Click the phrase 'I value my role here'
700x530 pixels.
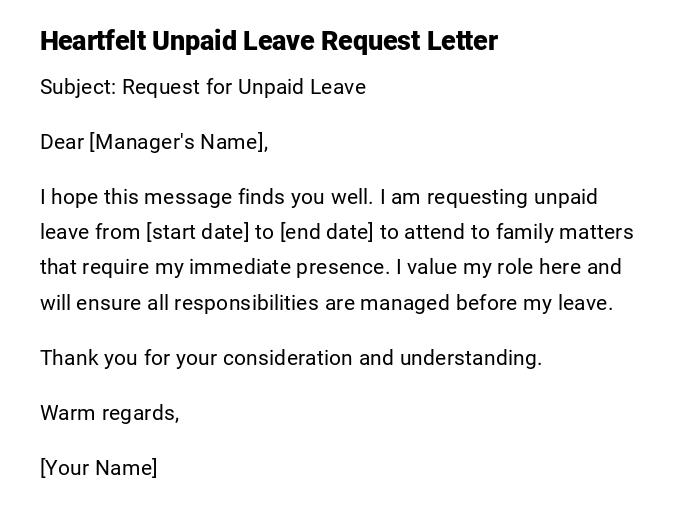(x=488, y=267)
